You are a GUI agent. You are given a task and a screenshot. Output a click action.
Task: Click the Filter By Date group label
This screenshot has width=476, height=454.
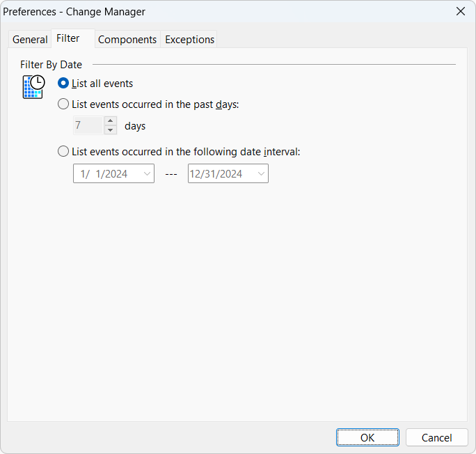pos(51,65)
